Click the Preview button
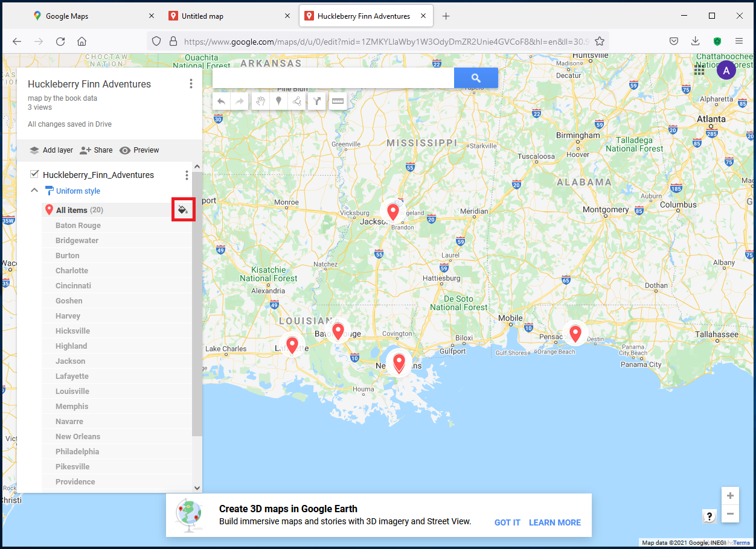The height and width of the screenshot is (549, 756). coord(139,150)
